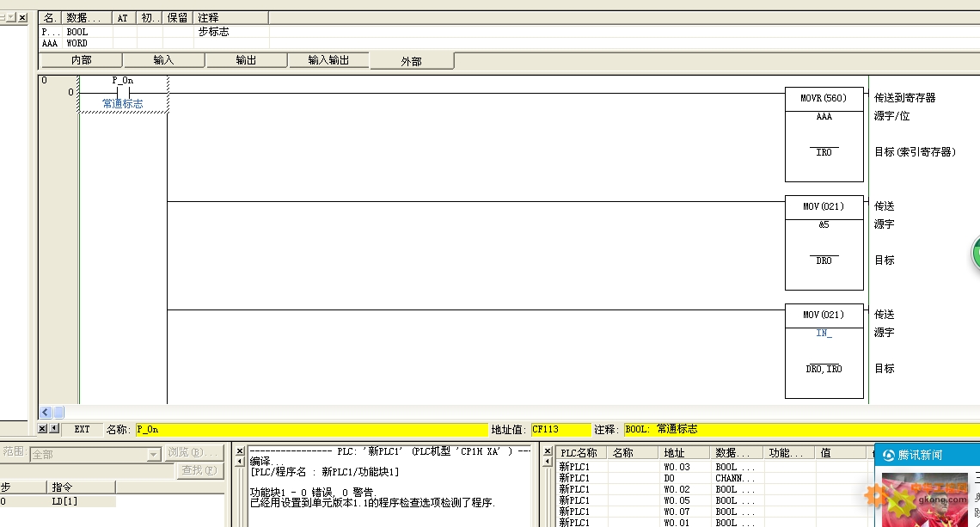Click the DR0,IR0 destination operand

pyautogui.click(x=824, y=369)
